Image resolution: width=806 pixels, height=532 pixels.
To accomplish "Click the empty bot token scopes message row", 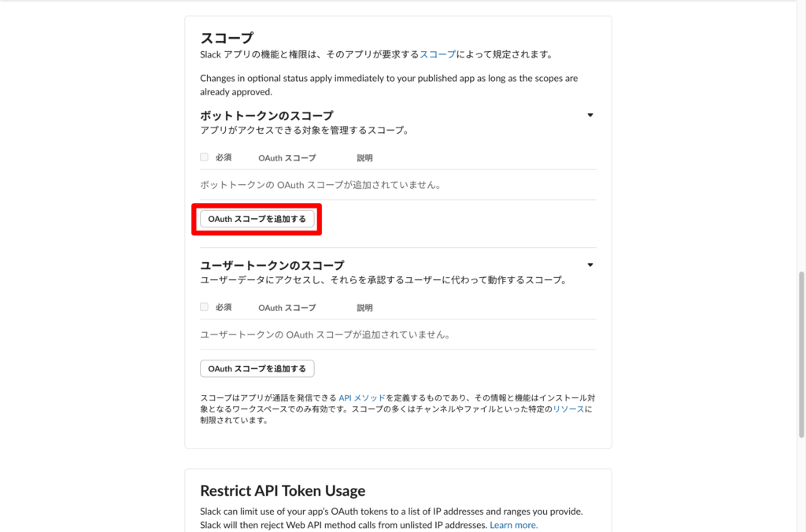I will [320, 185].
